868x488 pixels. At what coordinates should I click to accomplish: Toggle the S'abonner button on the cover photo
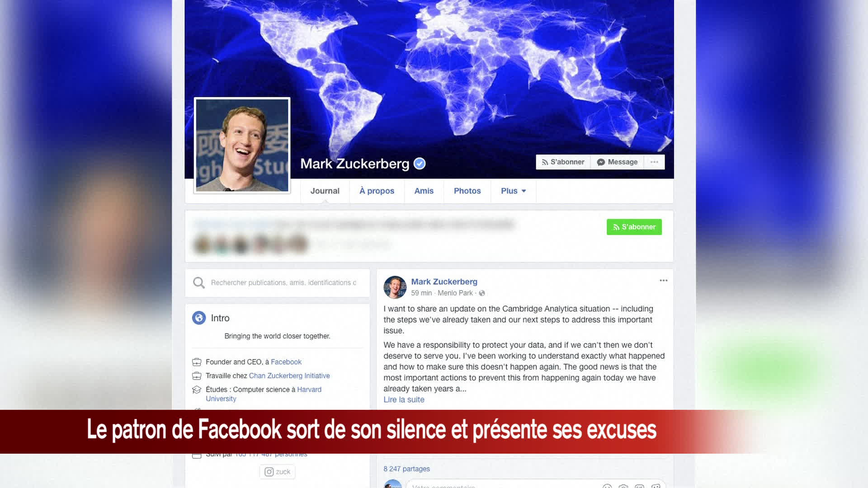coord(563,162)
